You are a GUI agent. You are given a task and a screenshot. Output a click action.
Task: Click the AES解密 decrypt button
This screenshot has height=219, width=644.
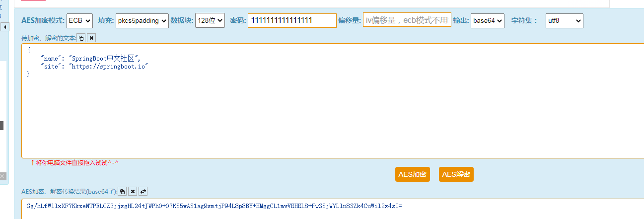[456, 174]
